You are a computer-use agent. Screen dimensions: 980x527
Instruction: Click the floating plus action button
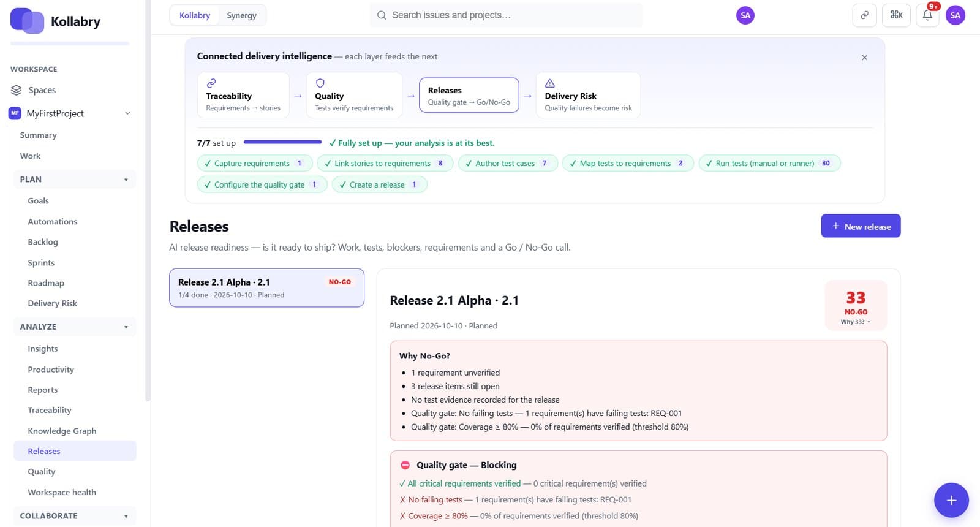[951, 500]
